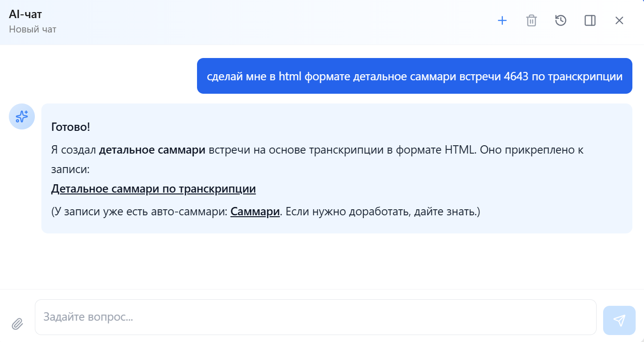Open "Детальное саммари по транскрипции"
Image resolution: width=644 pixels, height=342 pixels.
(153, 189)
